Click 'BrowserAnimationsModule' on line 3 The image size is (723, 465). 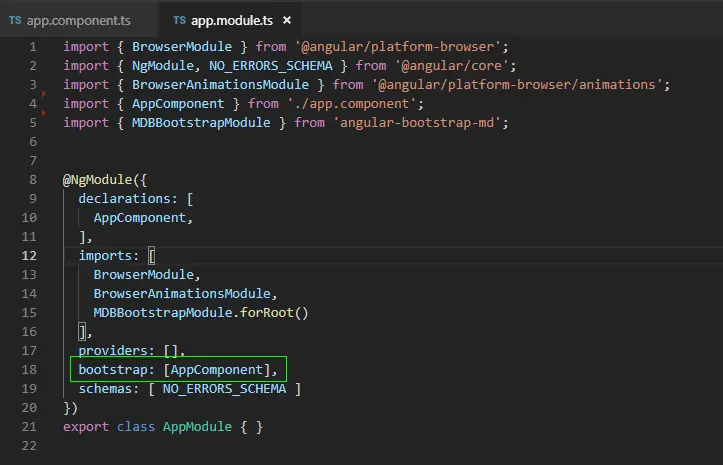click(220, 84)
